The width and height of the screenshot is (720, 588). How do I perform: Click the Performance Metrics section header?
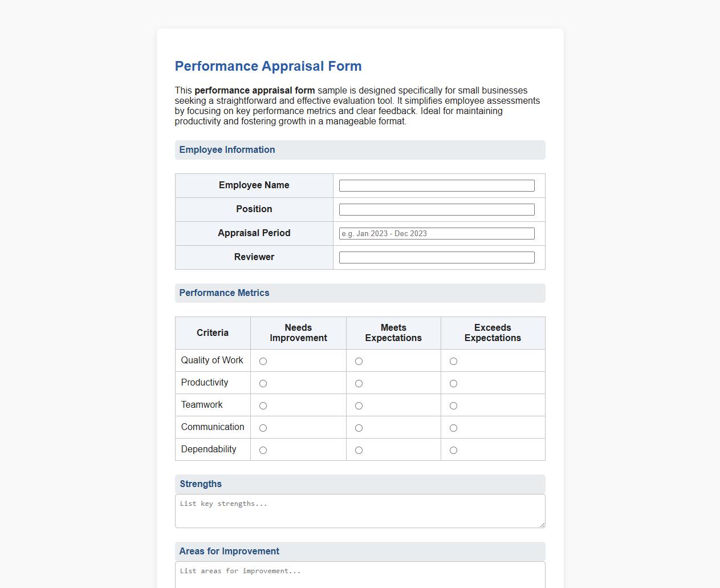tap(224, 293)
